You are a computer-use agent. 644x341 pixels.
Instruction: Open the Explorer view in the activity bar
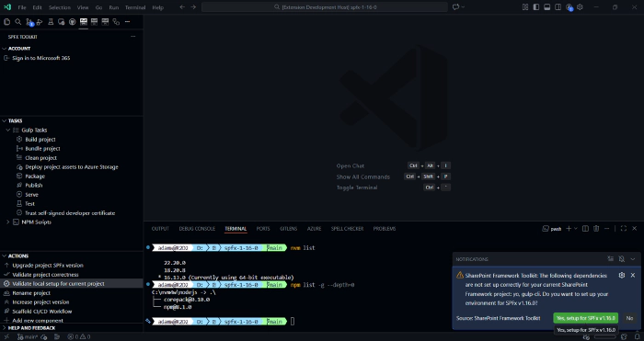7,22
